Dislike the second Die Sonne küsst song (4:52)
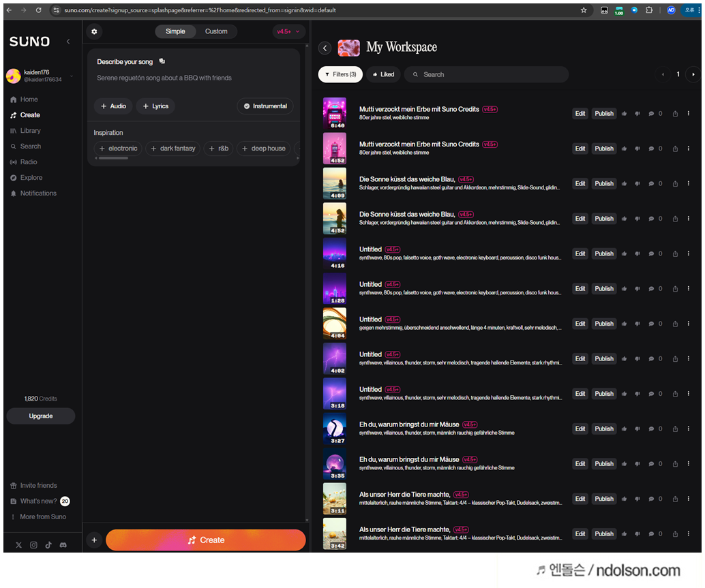Viewport: 705px width, 588px height. coord(637,219)
